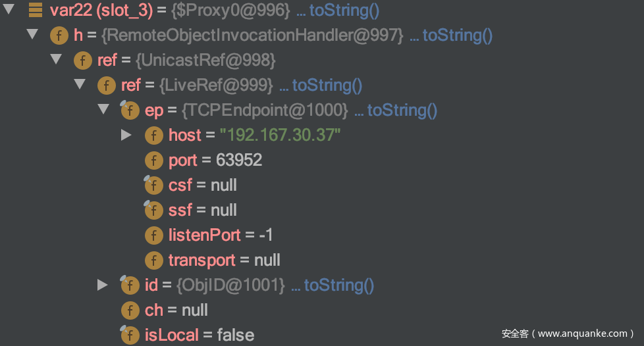Open toString() link for TCPEndpoint@1000
The width and height of the screenshot is (644, 346).
click(x=402, y=111)
